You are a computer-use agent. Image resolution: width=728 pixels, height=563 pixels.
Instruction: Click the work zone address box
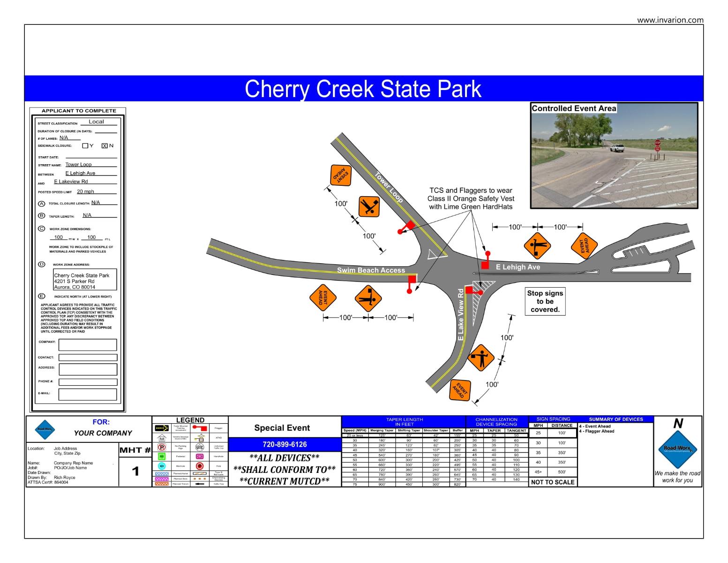pyautogui.click(x=84, y=280)
